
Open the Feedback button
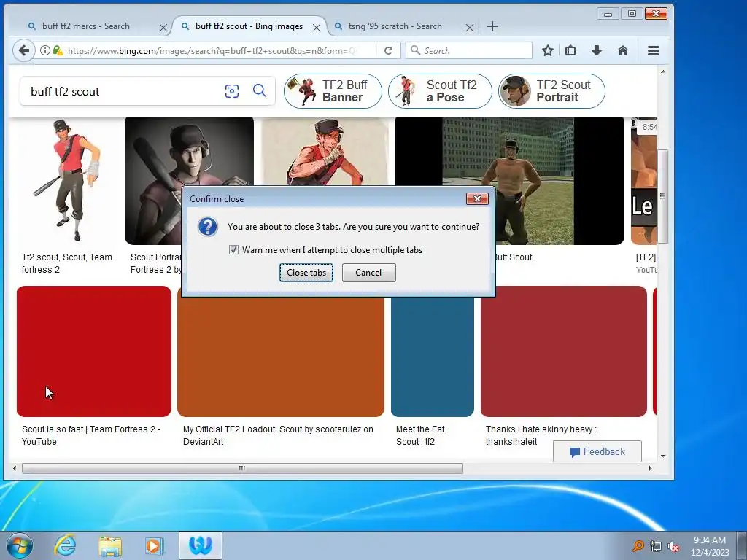597,451
